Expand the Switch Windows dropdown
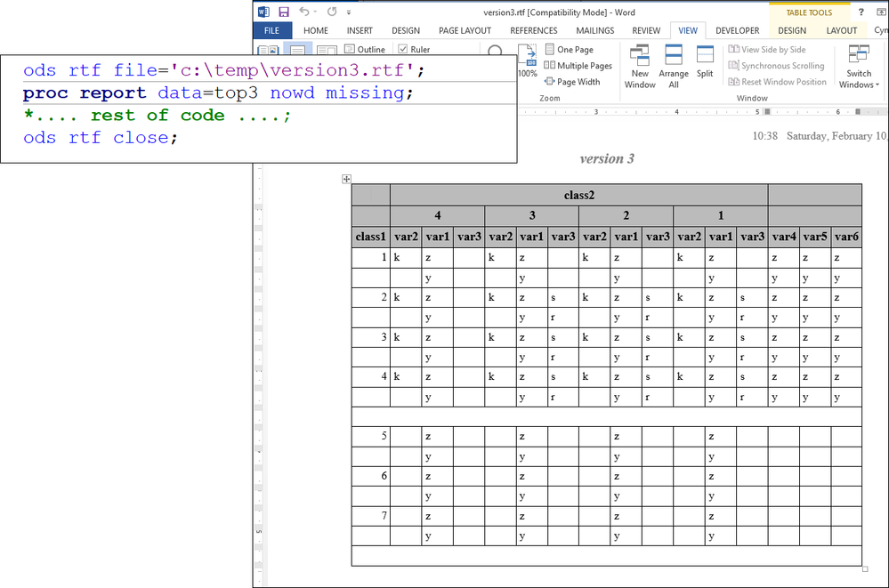Viewport: 889px width, 588px height. pyautogui.click(x=859, y=67)
